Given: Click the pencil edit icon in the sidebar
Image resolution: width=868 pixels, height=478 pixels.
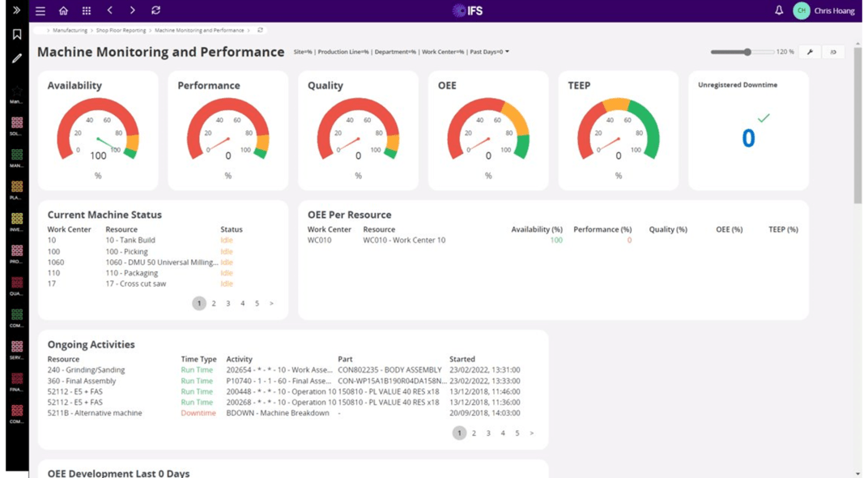Looking at the screenshot, I should pyautogui.click(x=17, y=58).
